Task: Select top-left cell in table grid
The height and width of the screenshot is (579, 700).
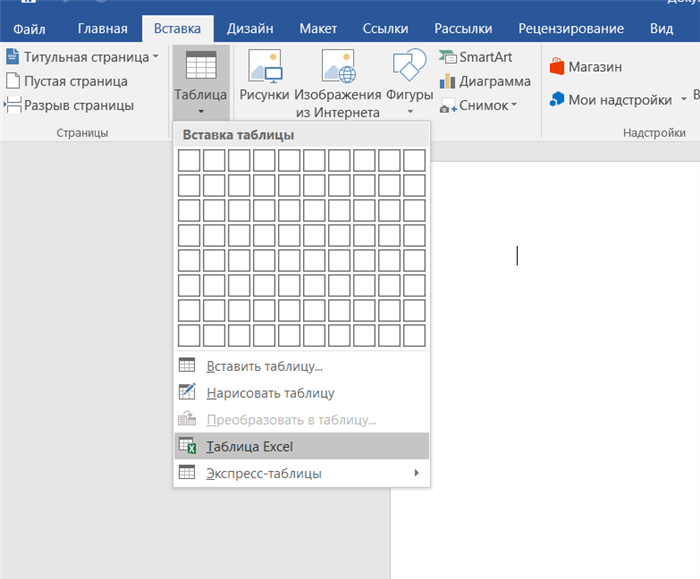Action: click(189, 161)
